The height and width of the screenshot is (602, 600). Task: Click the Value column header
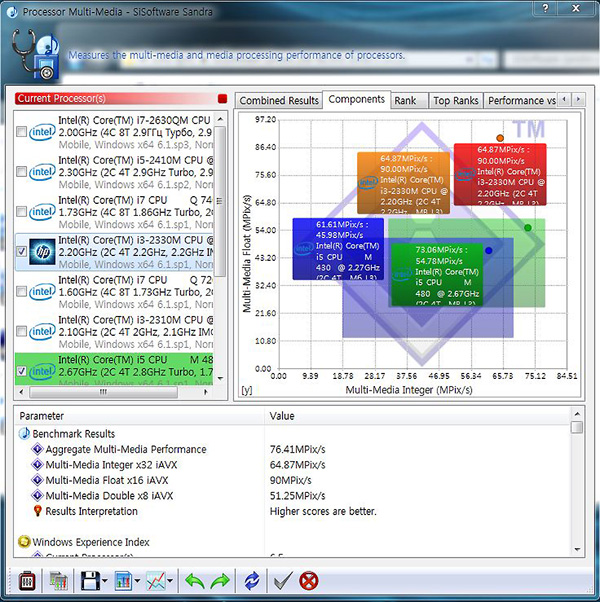417,416
